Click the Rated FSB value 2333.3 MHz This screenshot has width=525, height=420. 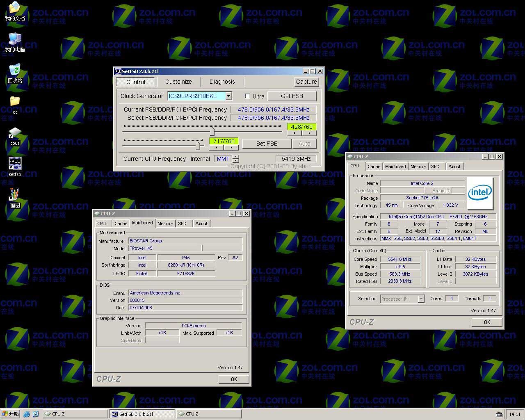coord(399,281)
